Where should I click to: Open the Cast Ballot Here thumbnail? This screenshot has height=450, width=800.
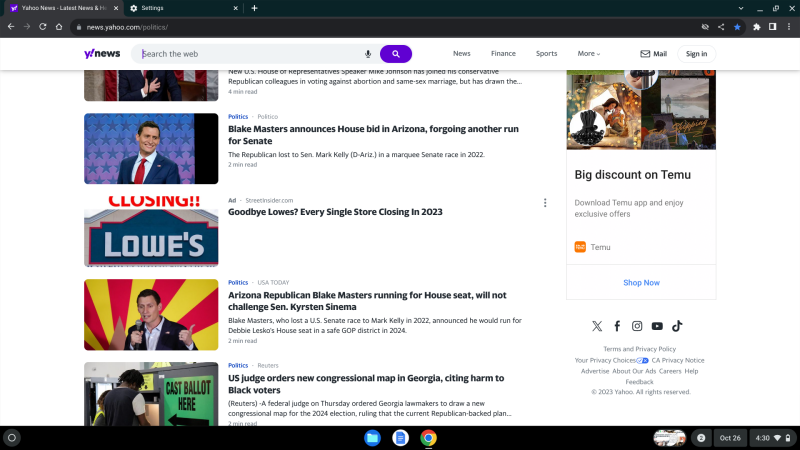coord(151,394)
